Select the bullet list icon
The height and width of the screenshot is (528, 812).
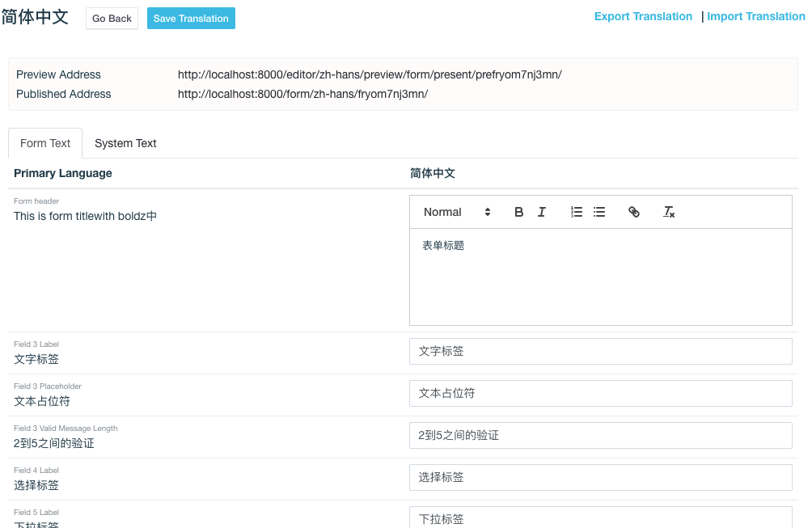598,211
